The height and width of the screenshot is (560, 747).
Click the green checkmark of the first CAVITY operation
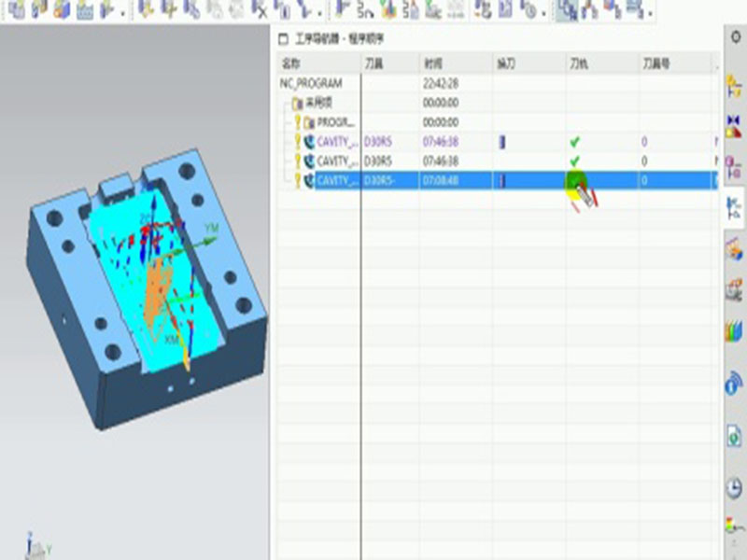pos(575,142)
